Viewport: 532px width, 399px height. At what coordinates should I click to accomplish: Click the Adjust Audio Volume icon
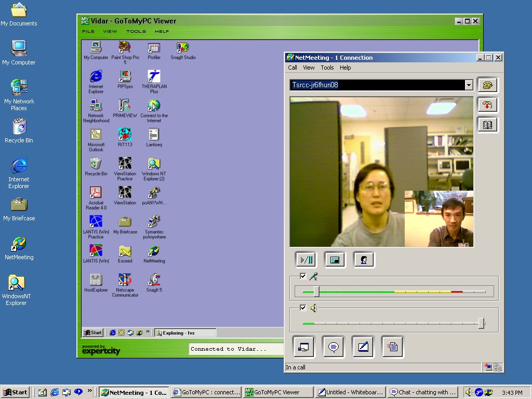tap(364, 260)
